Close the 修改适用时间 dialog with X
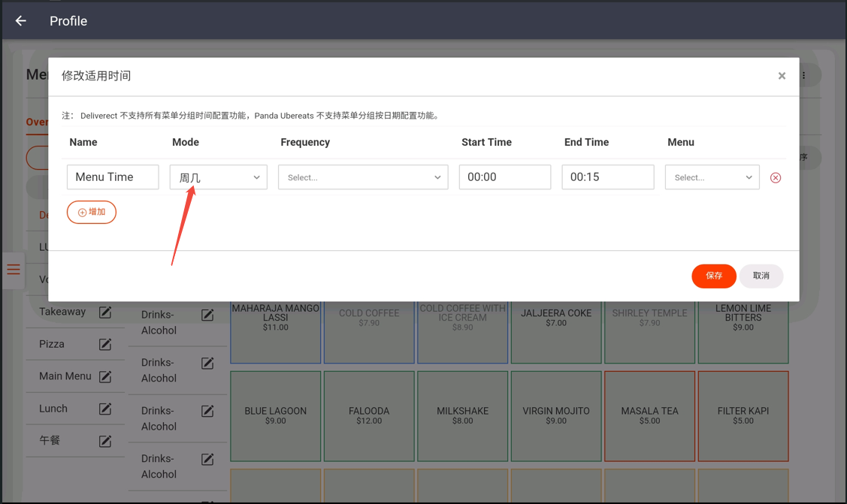847x504 pixels. (782, 76)
